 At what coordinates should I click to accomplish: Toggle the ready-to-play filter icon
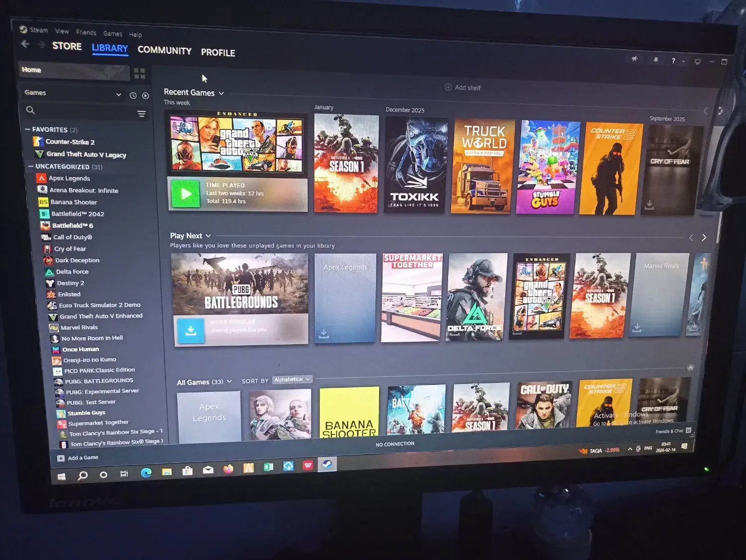coord(146,95)
